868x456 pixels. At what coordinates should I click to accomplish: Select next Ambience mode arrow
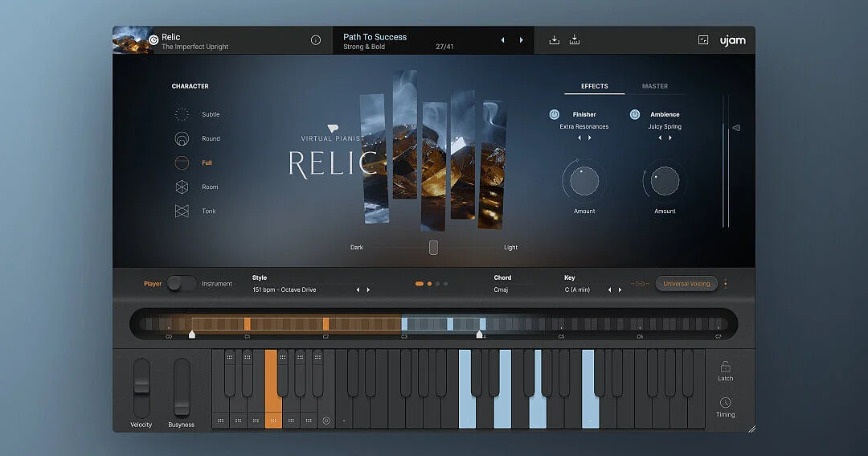pyautogui.click(x=670, y=138)
